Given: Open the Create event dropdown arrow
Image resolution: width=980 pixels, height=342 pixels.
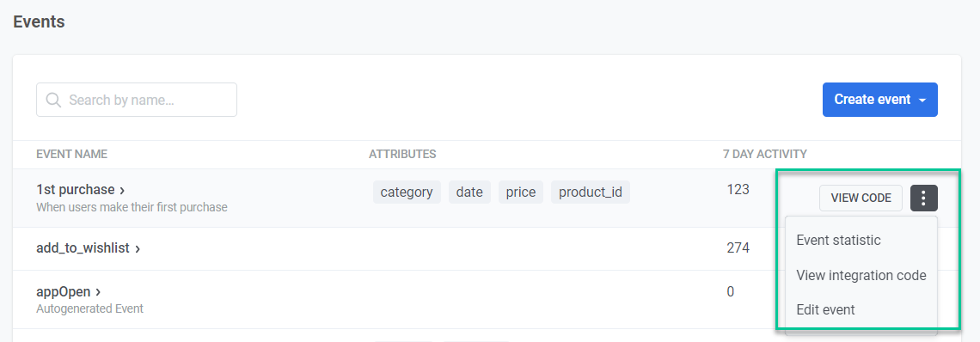Looking at the screenshot, I should click(922, 100).
